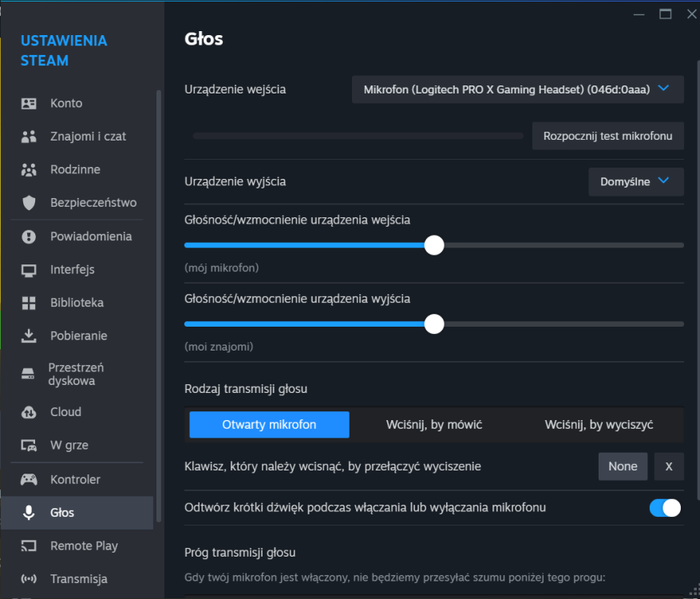Open the Pobieranie settings label

coord(78,336)
